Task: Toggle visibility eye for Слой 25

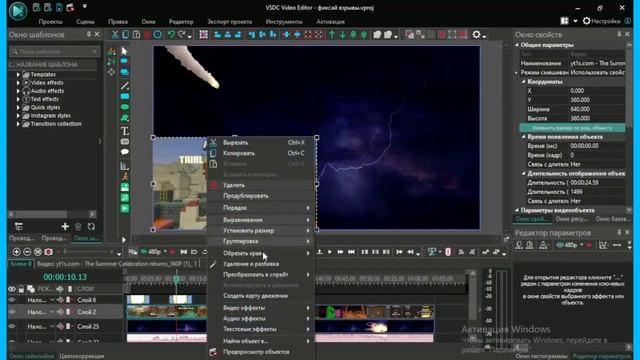Action: (12, 326)
